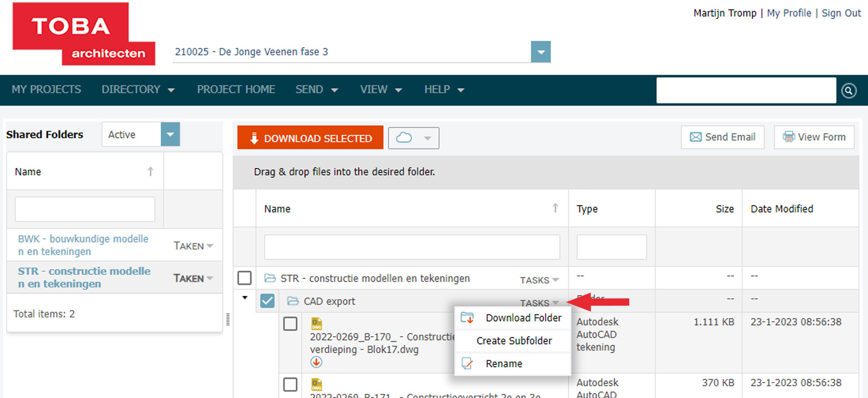Uncheck the CAD export folder checkbox
This screenshot has height=398, width=868.
(x=267, y=301)
